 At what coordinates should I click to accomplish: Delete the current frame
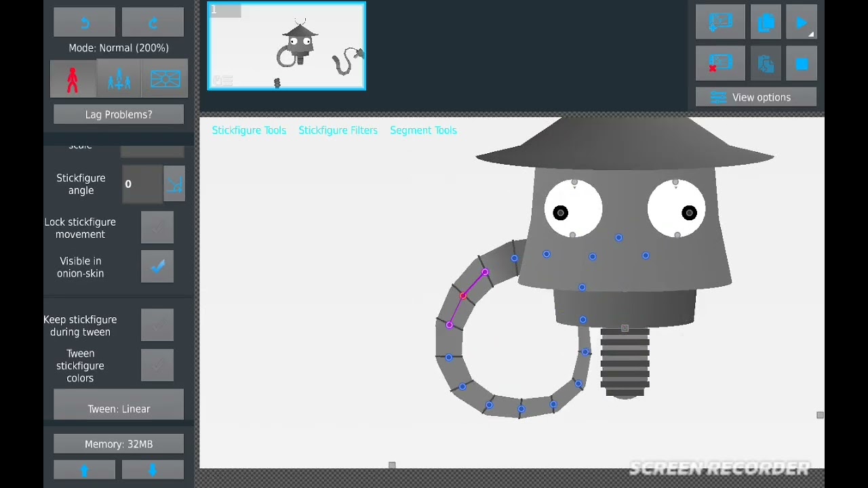pos(720,64)
